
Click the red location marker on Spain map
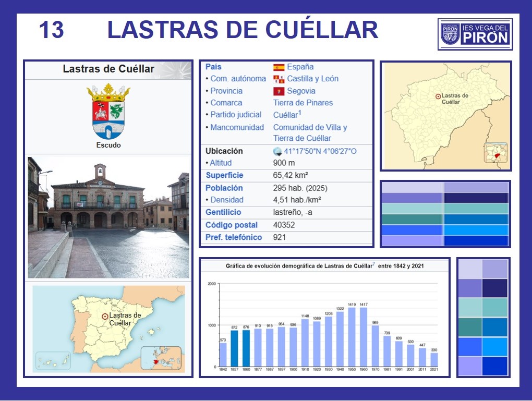(105, 316)
